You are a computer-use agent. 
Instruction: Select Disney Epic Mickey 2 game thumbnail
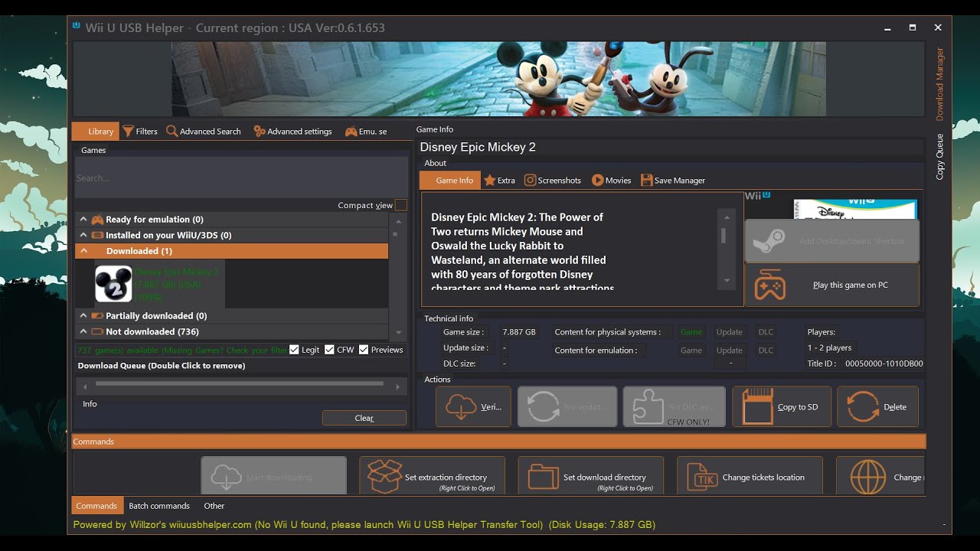point(113,284)
